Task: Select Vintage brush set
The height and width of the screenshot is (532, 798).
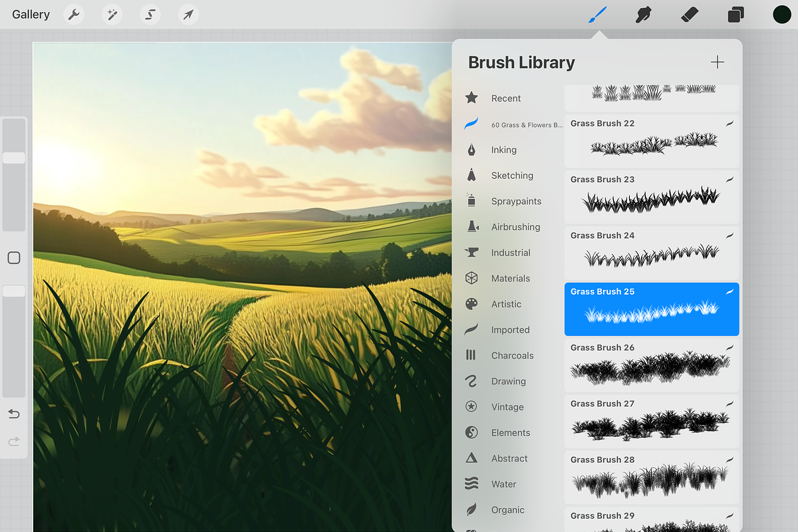Action: point(509,407)
